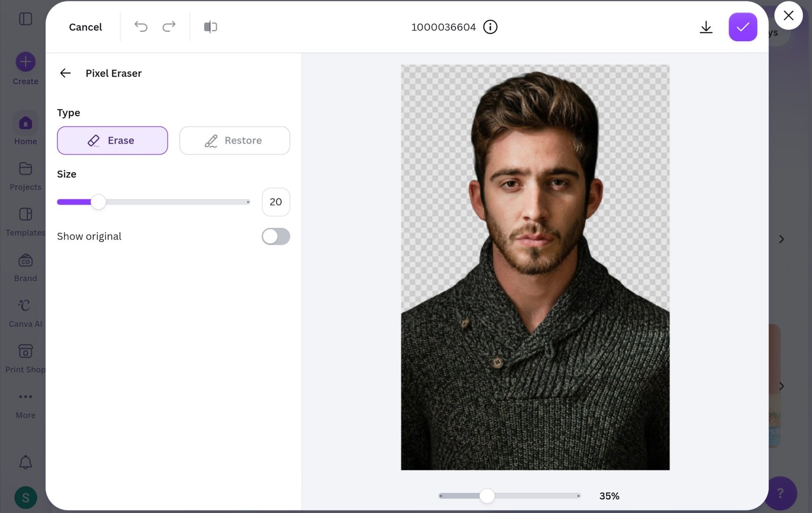Click the brush size value field
812x513 pixels.
click(276, 202)
